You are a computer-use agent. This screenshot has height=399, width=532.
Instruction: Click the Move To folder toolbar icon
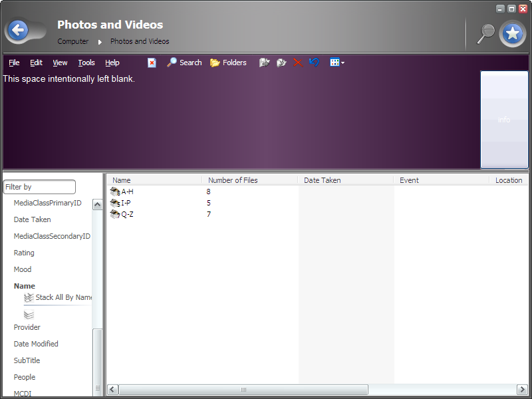pos(264,63)
